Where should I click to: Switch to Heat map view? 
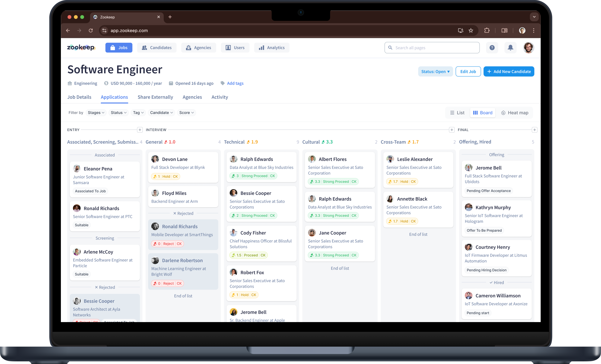[x=515, y=113]
